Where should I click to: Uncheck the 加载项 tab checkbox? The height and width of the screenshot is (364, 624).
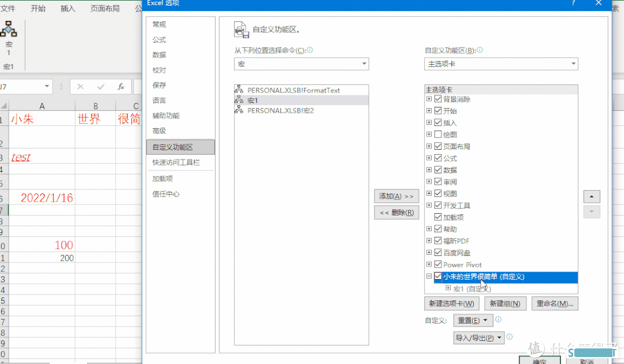coord(438,217)
